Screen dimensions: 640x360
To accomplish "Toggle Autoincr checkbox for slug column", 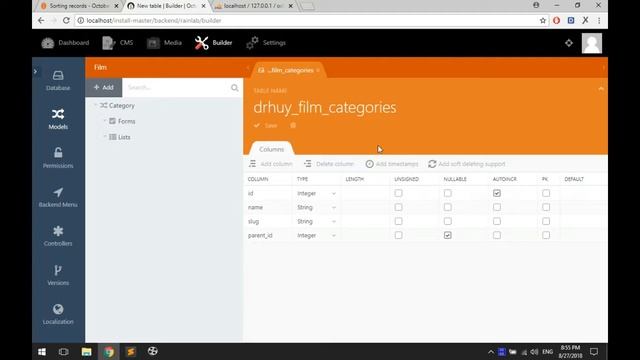I will (x=497, y=221).
